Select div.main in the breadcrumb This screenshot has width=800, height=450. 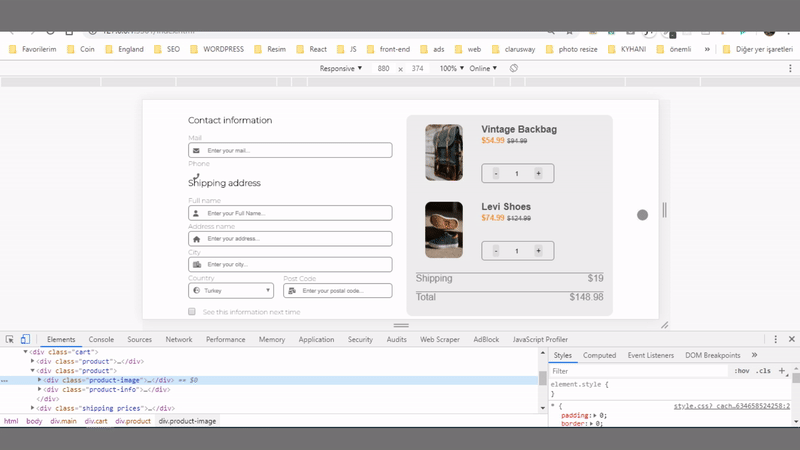point(63,421)
